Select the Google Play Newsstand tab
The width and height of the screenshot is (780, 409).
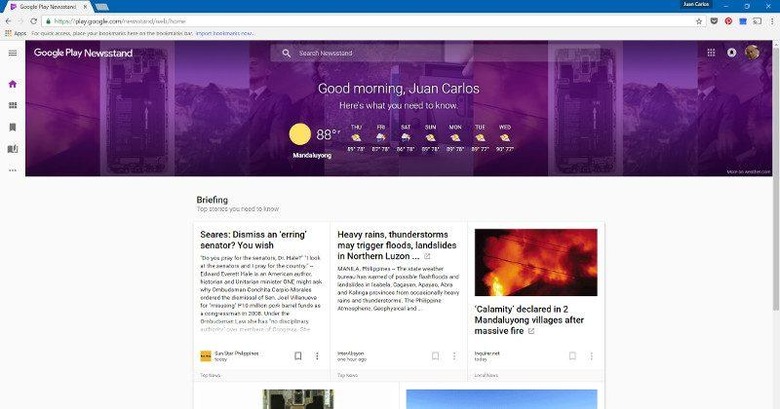(48, 7)
